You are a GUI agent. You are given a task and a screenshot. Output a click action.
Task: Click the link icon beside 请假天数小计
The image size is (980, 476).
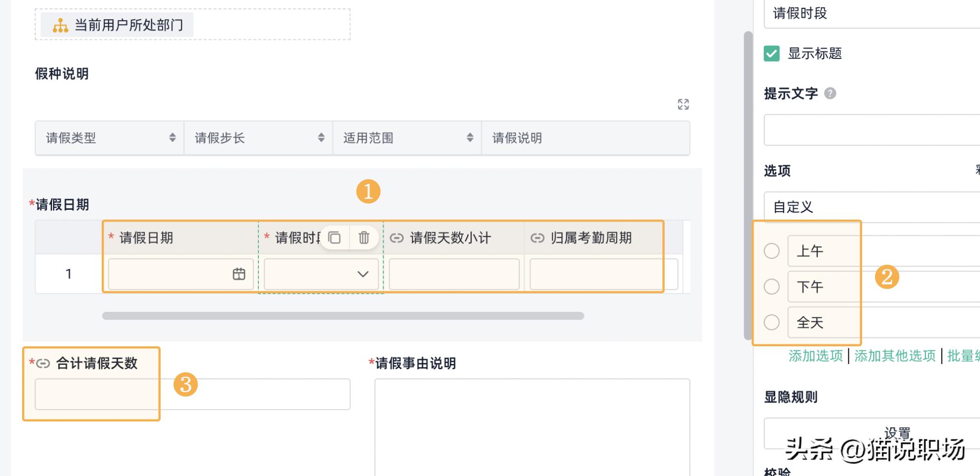click(396, 238)
